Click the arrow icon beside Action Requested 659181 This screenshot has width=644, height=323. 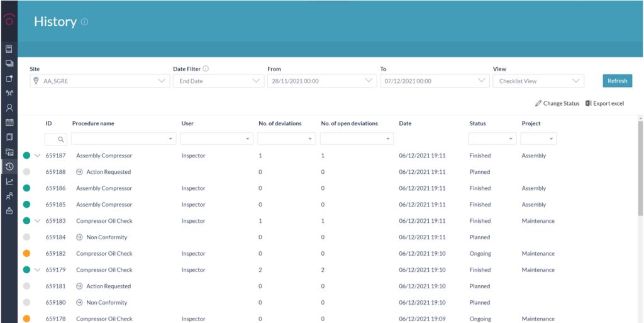pos(80,286)
